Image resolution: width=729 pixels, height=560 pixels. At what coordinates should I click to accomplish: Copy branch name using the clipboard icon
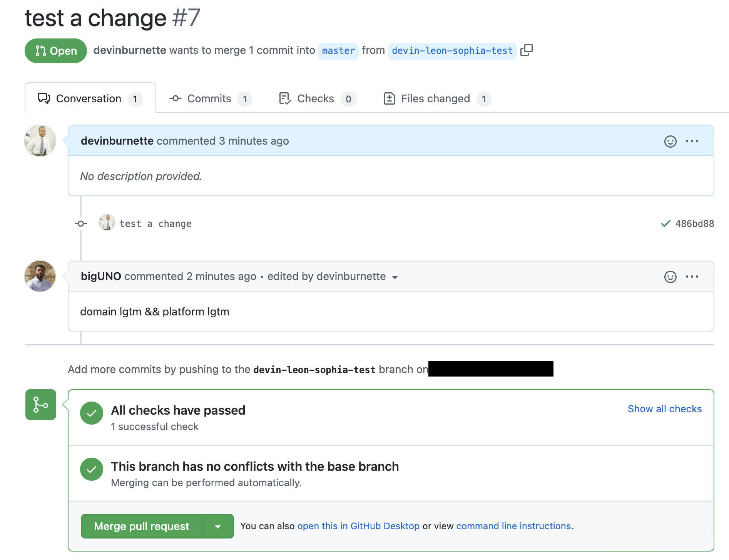pos(527,50)
